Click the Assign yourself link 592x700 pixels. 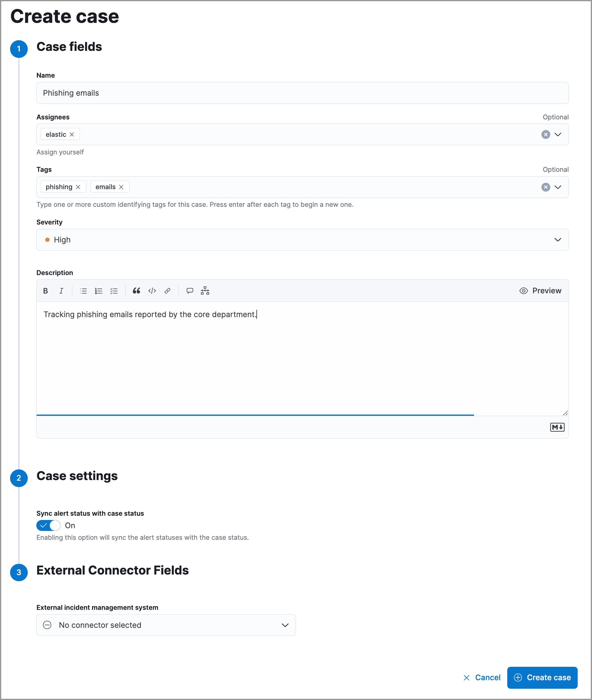[x=60, y=152]
